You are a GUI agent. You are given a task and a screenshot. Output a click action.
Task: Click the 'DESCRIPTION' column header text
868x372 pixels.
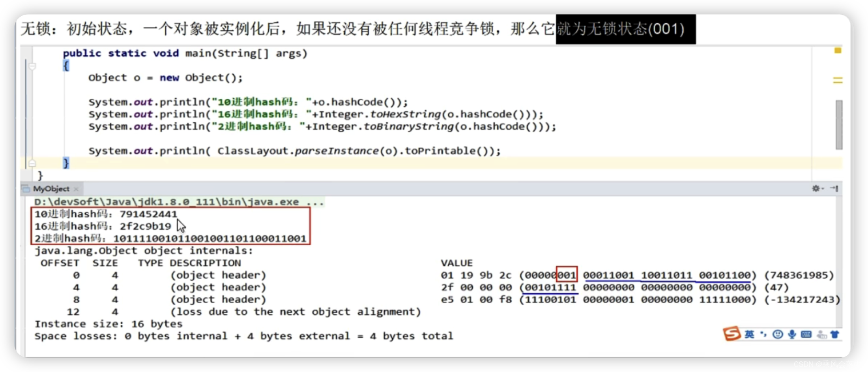click(205, 263)
